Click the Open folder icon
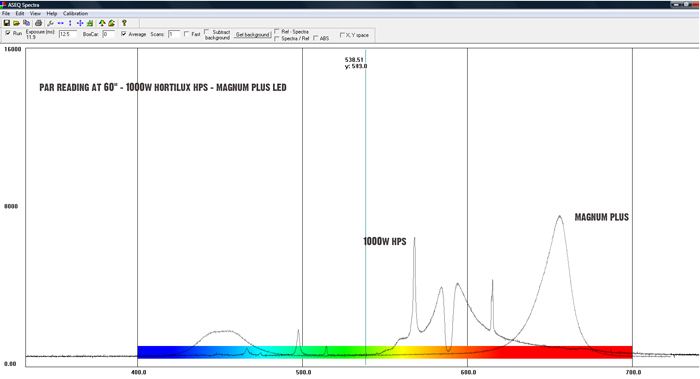The width and height of the screenshot is (700, 379). [17, 23]
